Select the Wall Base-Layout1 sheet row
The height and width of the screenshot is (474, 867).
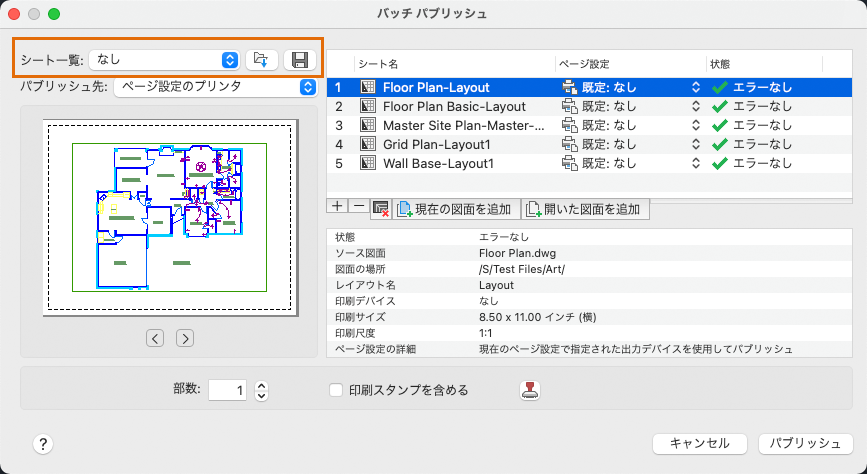(x=589, y=164)
